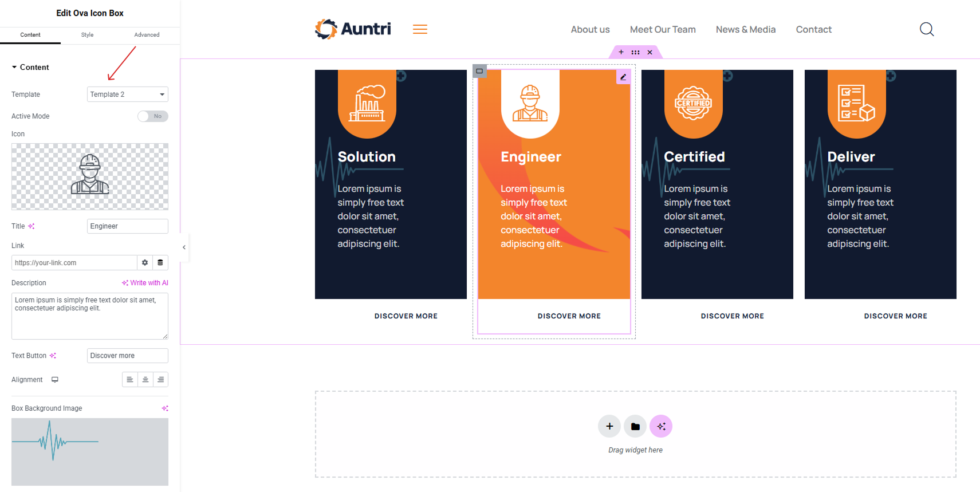The height and width of the screenshot is (492, 980).
Task: Switch to the Advanced tab
Action: pyautogui.click(x=147, y=35)
